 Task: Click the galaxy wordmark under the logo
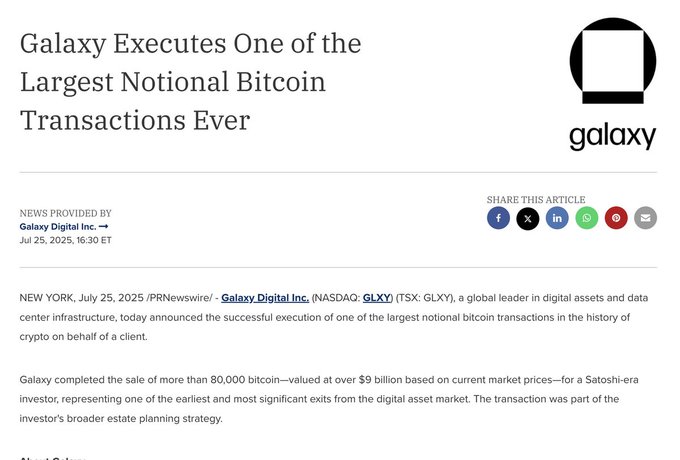point(613,137)
